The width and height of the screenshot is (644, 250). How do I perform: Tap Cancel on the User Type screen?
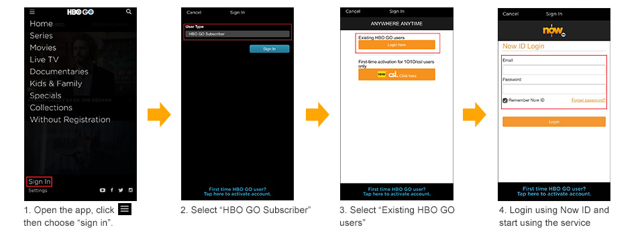[x=194, y=13]
